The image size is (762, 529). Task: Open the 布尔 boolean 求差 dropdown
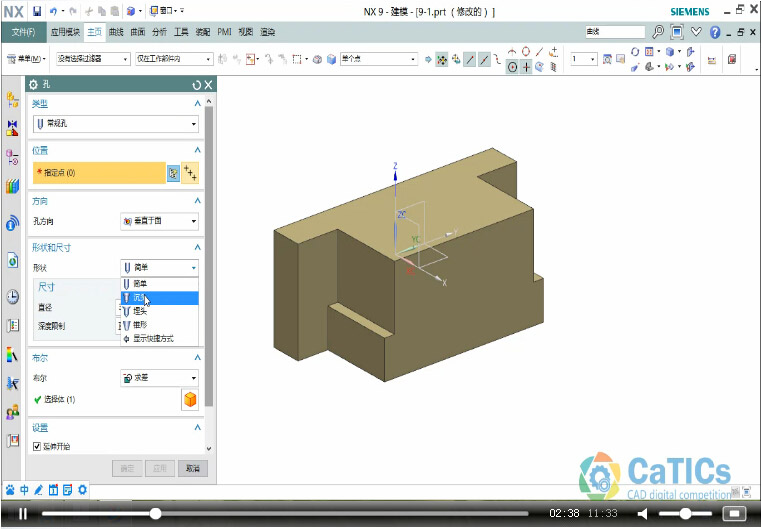pos(159,377)
